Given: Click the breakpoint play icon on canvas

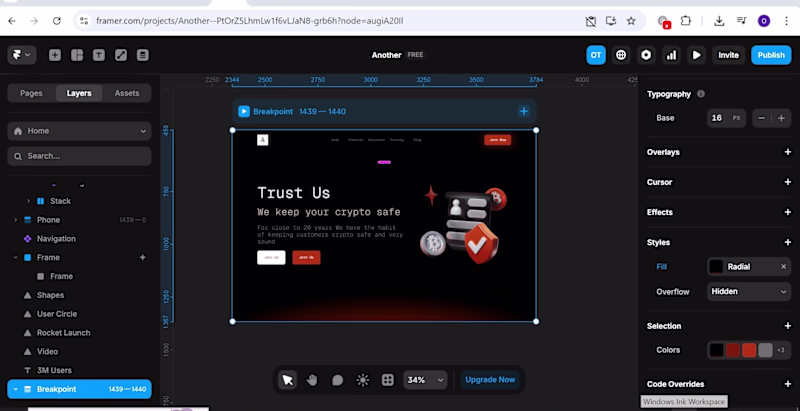Looking at the screenshot, I should tap(244, 111).
